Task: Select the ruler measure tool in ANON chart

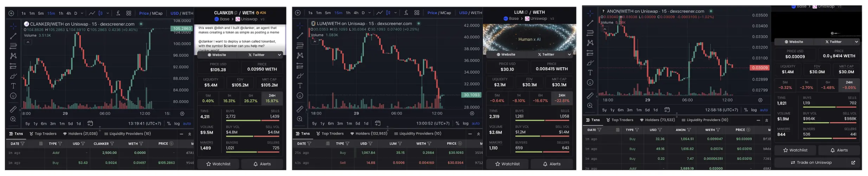Action: click(590, 95)
